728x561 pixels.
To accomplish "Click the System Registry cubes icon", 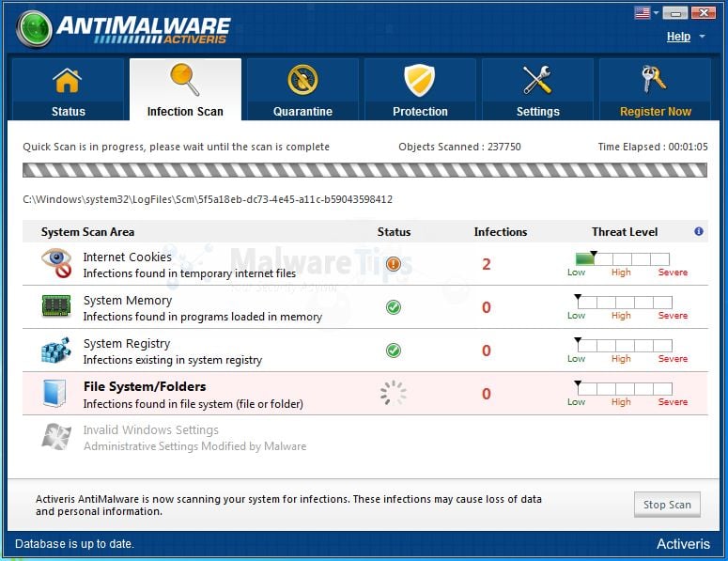I will pos(56,350).
